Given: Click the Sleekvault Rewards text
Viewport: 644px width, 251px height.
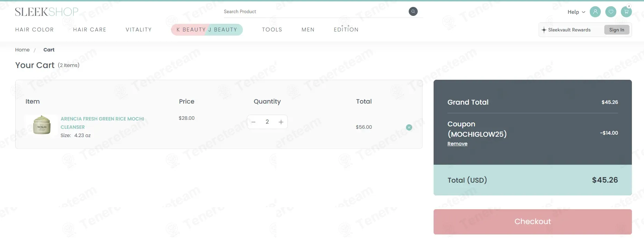Looking at the screenshot, I should click(569, 30).
